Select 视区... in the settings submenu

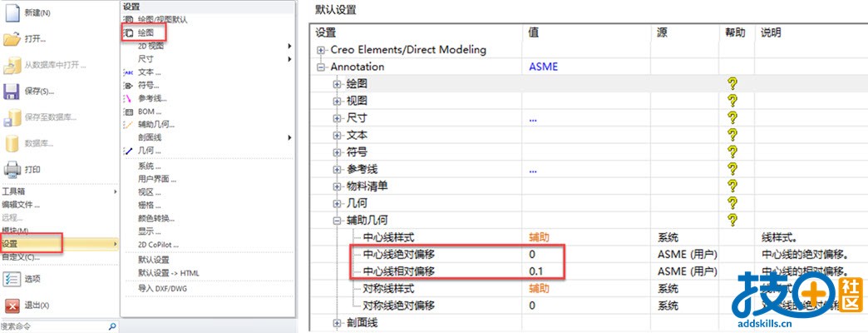pos(150,192)
